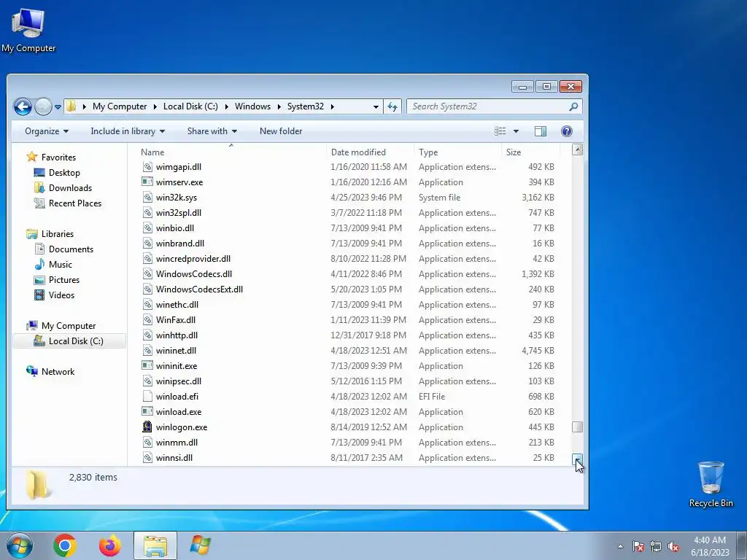Select the winnsi.dll file
This screenshot has width=747, height=560.
click(x=174, y=458)
